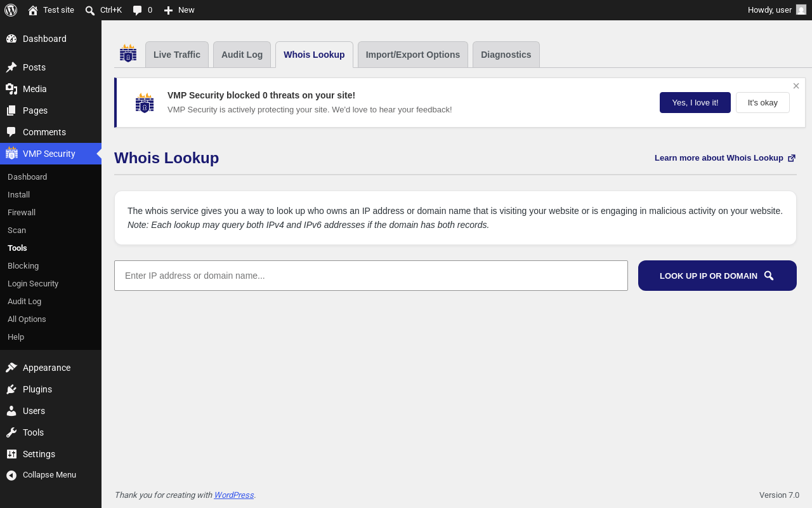Image resolution: width=812 pixels, height=508 pixels.
Task: Open the Plugins menu
Action: click(x=51, y=389)
